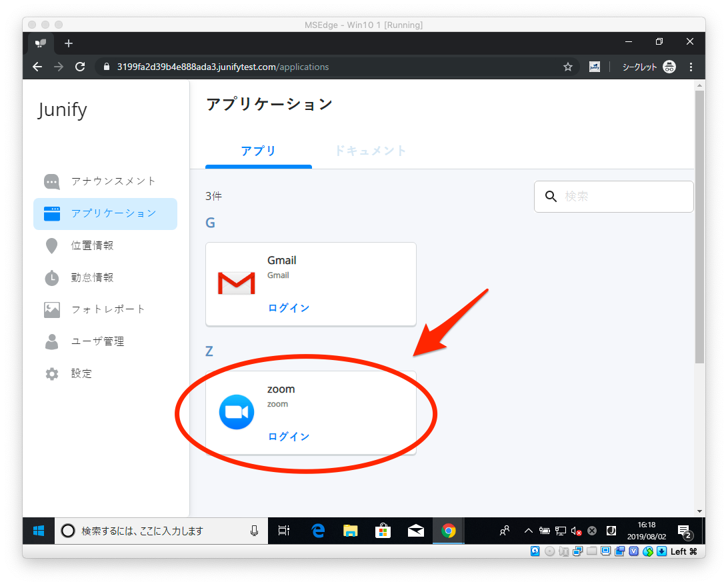Click the Gmail envelope logo
Viewport: 728px width, 586px height.
[236, 283]
